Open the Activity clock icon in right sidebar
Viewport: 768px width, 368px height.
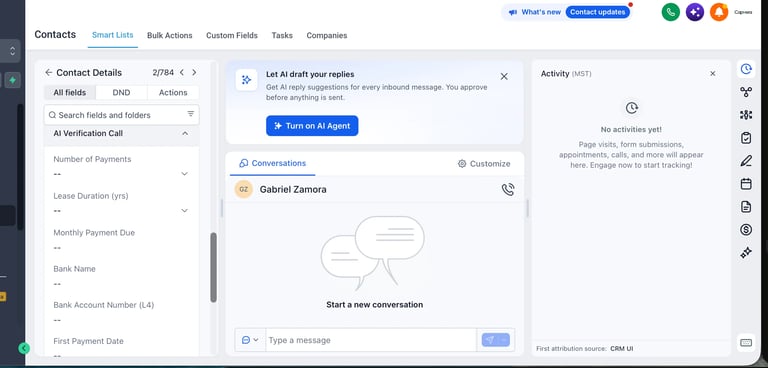coord(746,69)
